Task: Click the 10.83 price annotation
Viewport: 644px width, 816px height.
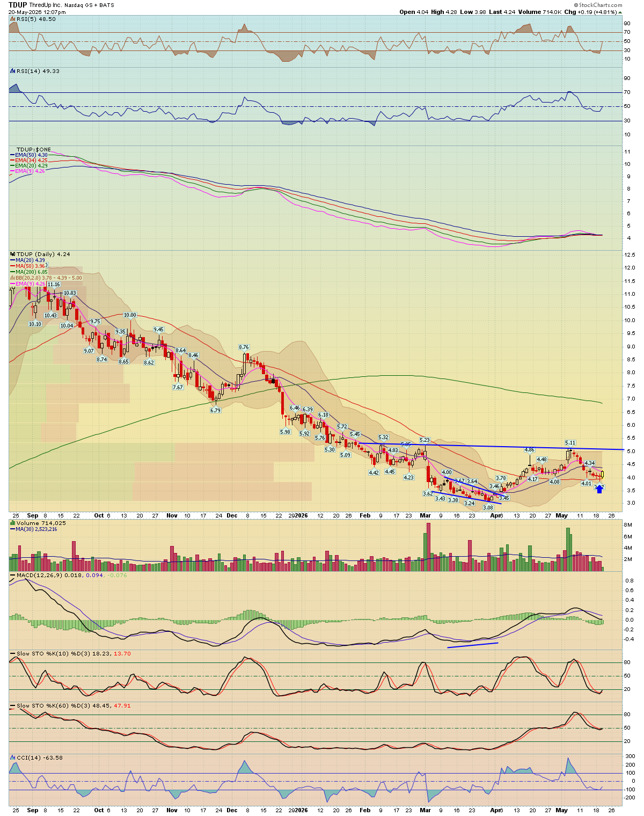Action: pos(70,293)
